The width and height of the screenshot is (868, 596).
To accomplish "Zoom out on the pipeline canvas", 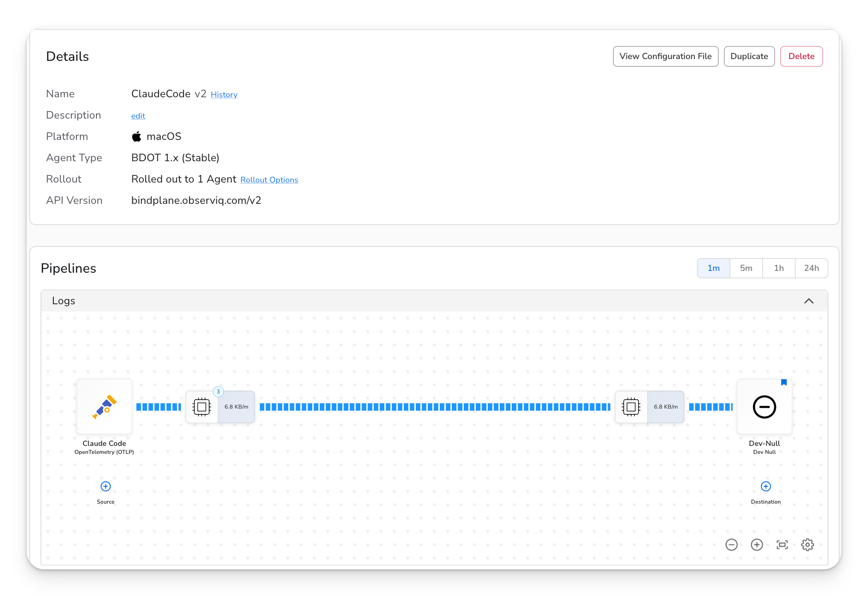I will 732,544.
